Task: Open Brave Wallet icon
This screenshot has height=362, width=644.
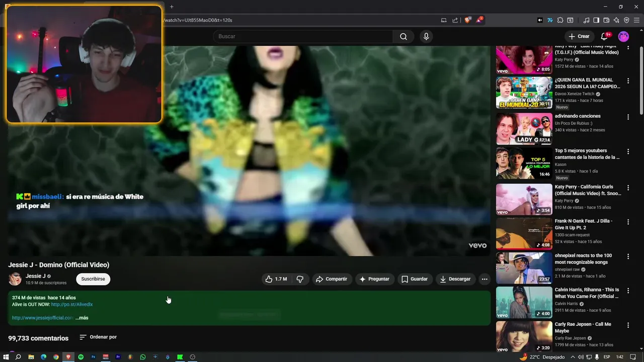Action: 606,20
